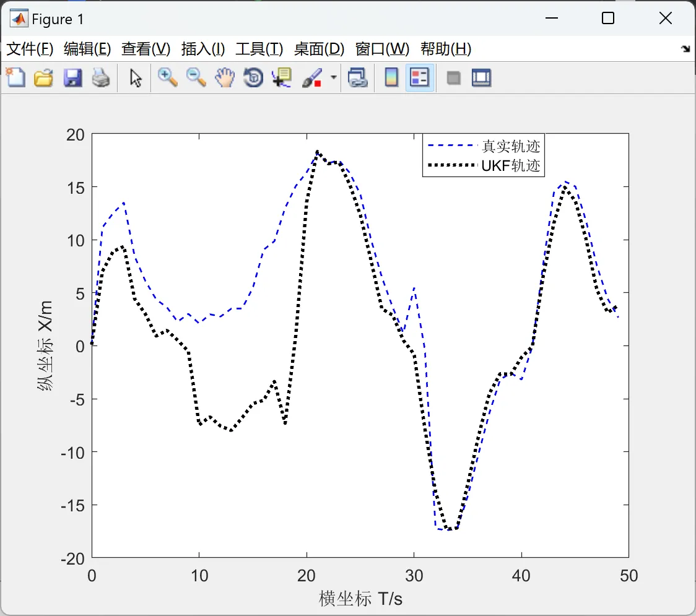Insert a colorbar using the toolbar icon
The width and height of the screenshot is (696, 616).
tap(391, 77)
